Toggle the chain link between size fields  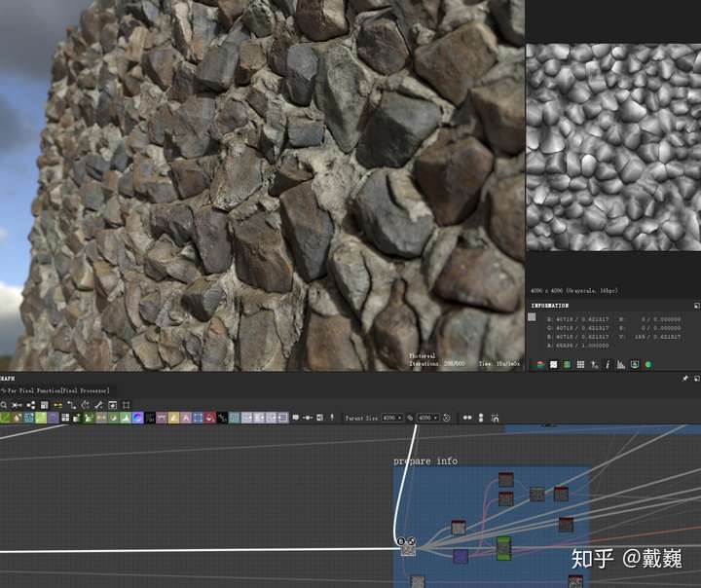(x=410, y=418)
